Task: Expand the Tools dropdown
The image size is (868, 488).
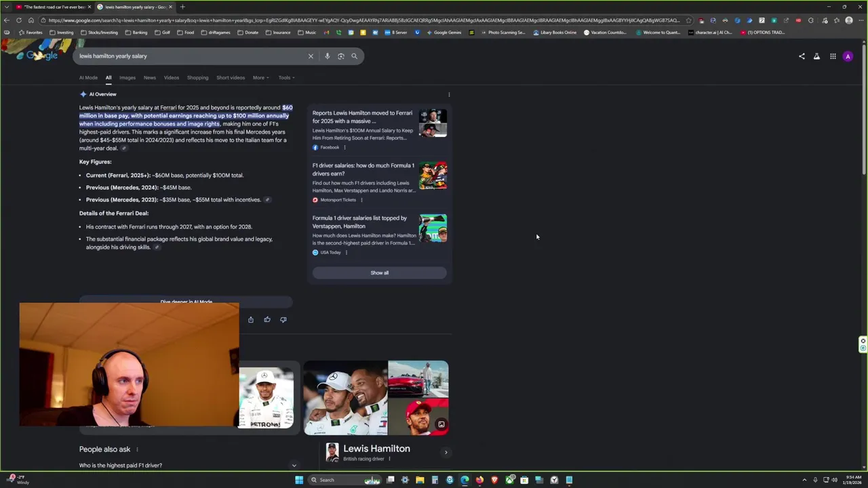Action: point(286,77)
